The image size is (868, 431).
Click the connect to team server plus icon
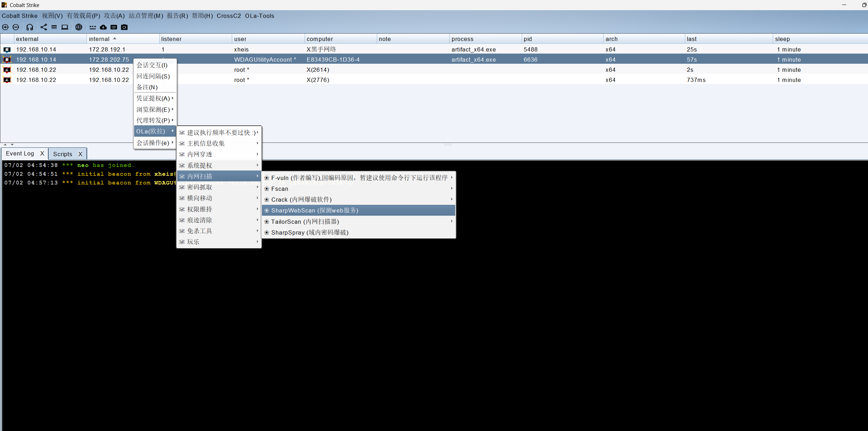[x=5, y=27]
